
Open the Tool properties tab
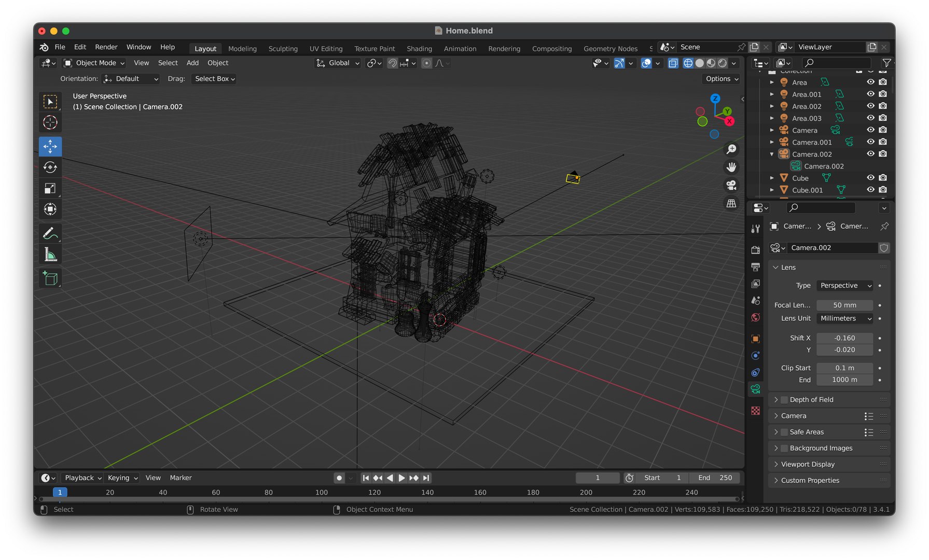pos(756,229)
